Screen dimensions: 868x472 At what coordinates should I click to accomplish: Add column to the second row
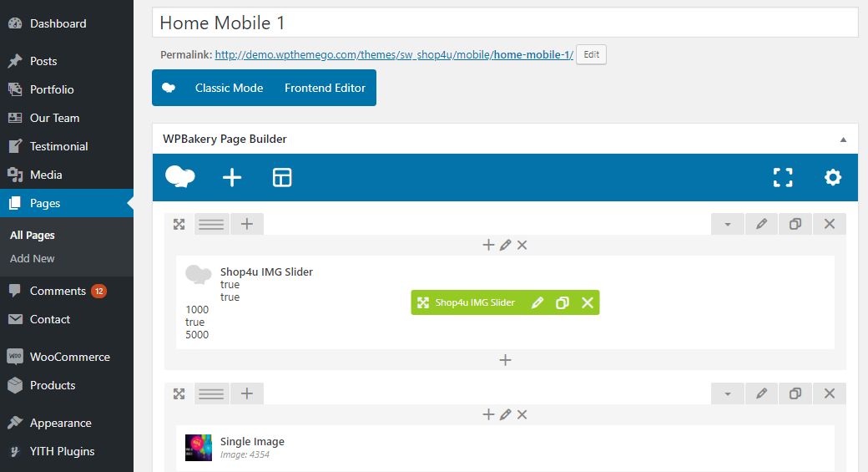(247, 393)
